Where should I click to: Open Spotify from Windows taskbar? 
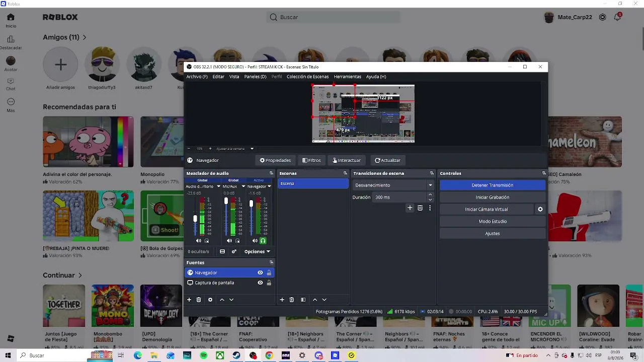(203, 355)
